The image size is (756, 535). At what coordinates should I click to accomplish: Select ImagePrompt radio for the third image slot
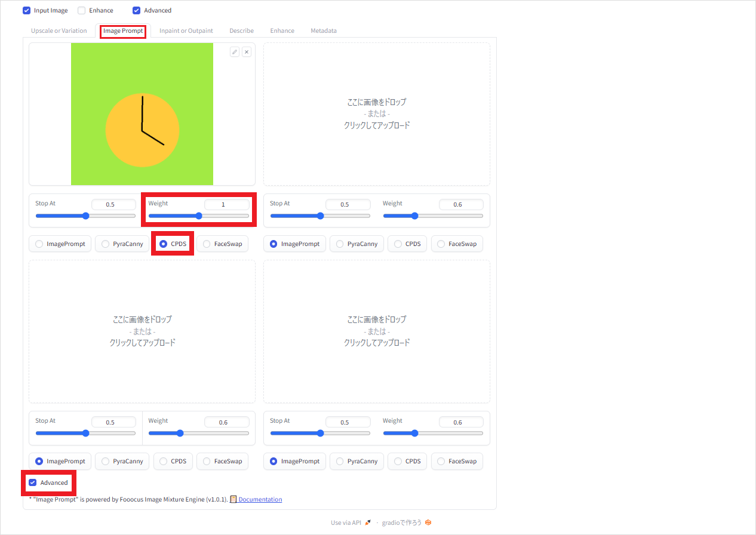pos(39,461)
